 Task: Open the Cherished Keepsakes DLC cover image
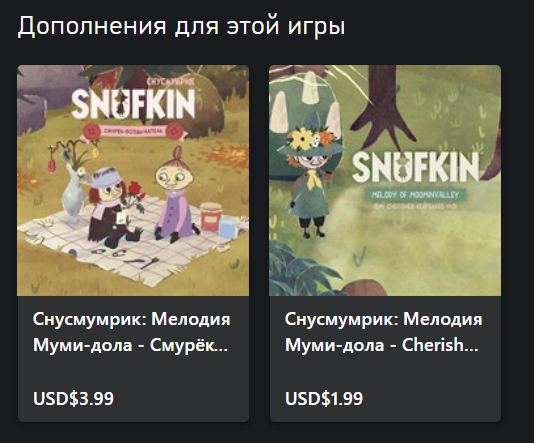[385, 180]
